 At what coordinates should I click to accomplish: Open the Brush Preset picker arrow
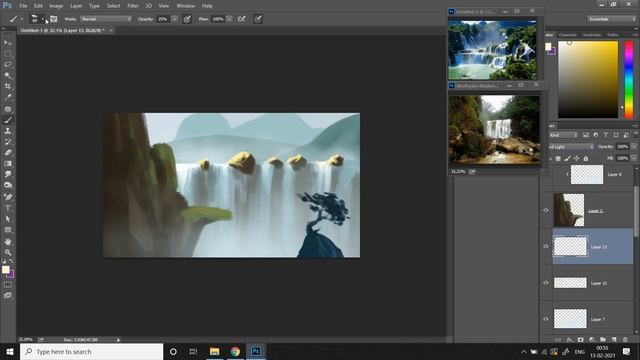(42, 19)
